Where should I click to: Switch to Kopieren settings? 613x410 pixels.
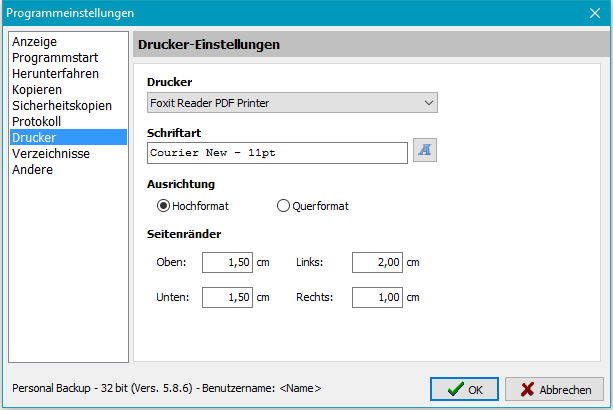(37, 90)
